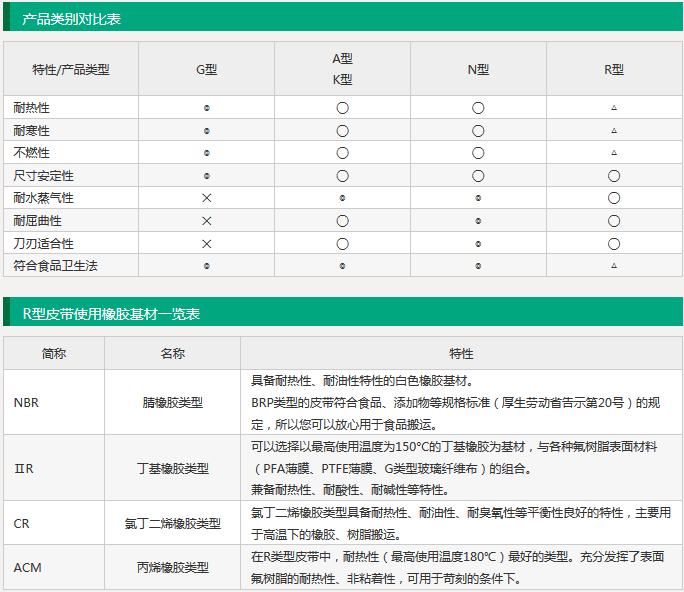Click the N型 column header
Image resolution: width=684 pixels, height=592 pixels.
[x=478, y=69]
